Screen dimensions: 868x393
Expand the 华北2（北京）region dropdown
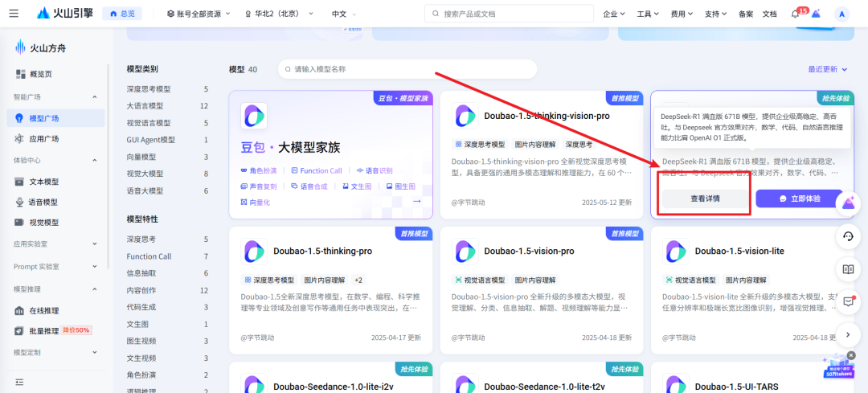[279, 14]
